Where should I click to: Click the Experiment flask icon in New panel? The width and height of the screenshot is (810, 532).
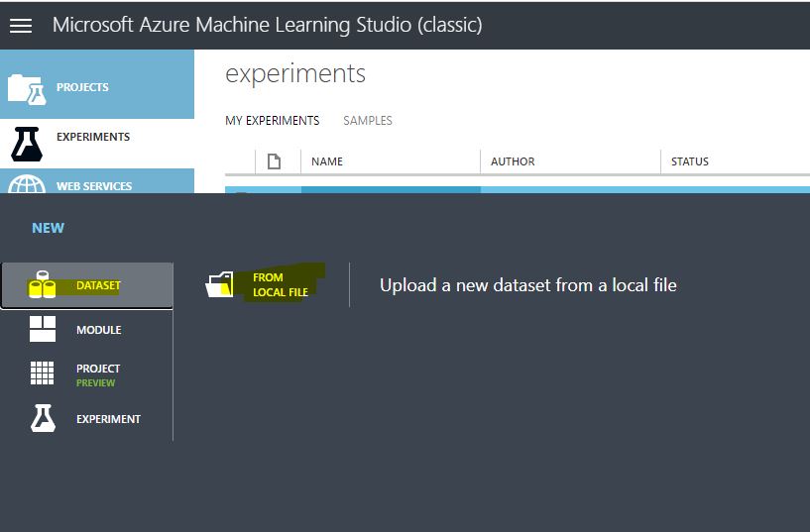(x=43, y=418)
